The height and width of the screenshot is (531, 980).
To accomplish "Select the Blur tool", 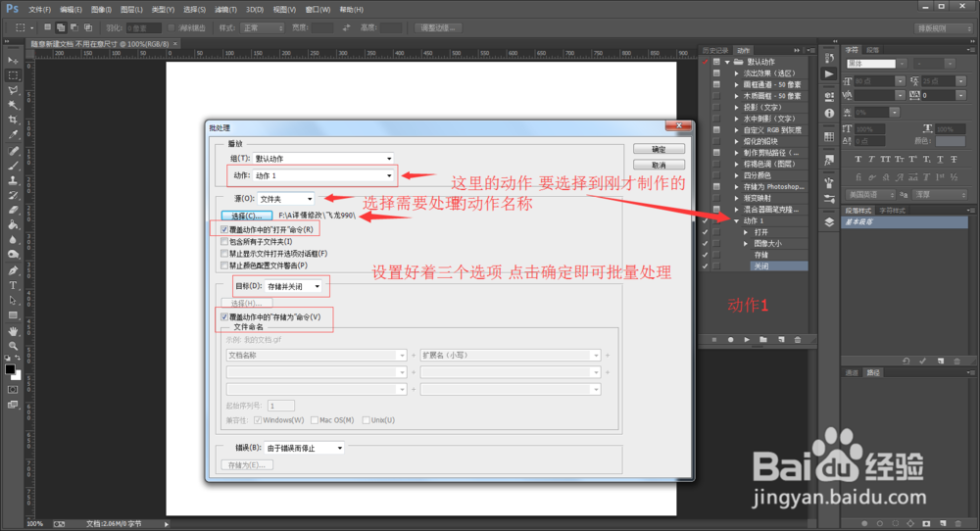I will (13, 240).
